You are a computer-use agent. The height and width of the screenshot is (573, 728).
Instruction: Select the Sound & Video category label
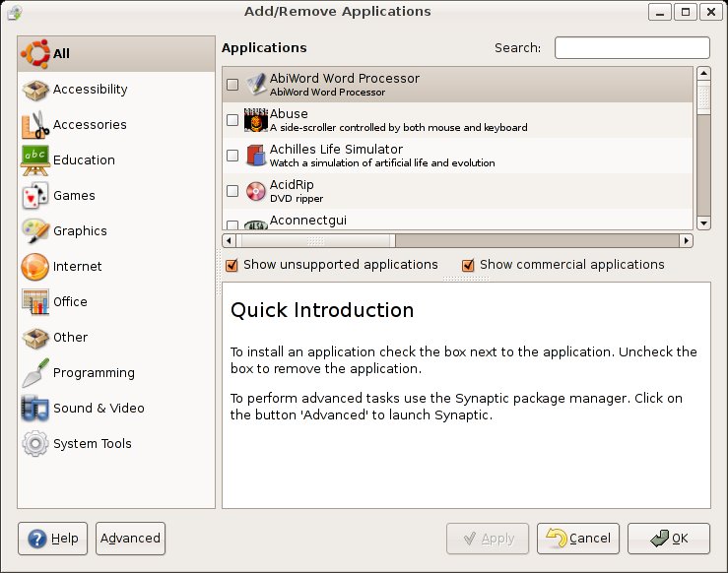point(99,409)
